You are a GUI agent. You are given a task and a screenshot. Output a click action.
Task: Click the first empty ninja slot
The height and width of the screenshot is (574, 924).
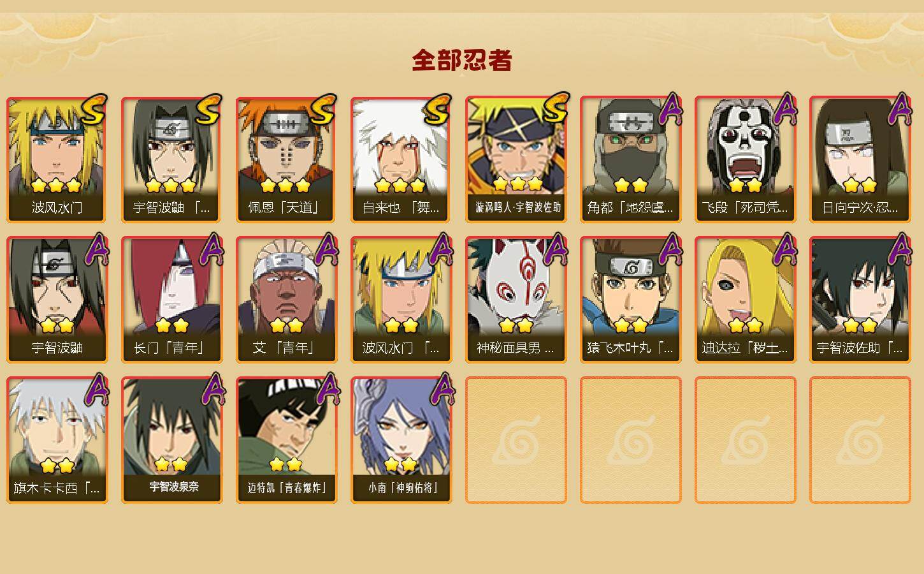pyautogui.click(x=516, y=440)
